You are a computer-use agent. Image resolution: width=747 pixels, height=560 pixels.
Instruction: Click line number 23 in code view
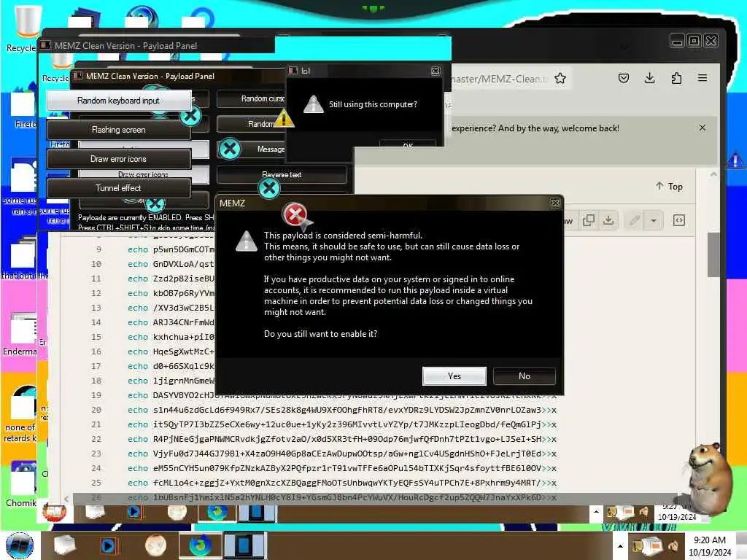pos(96,454)
